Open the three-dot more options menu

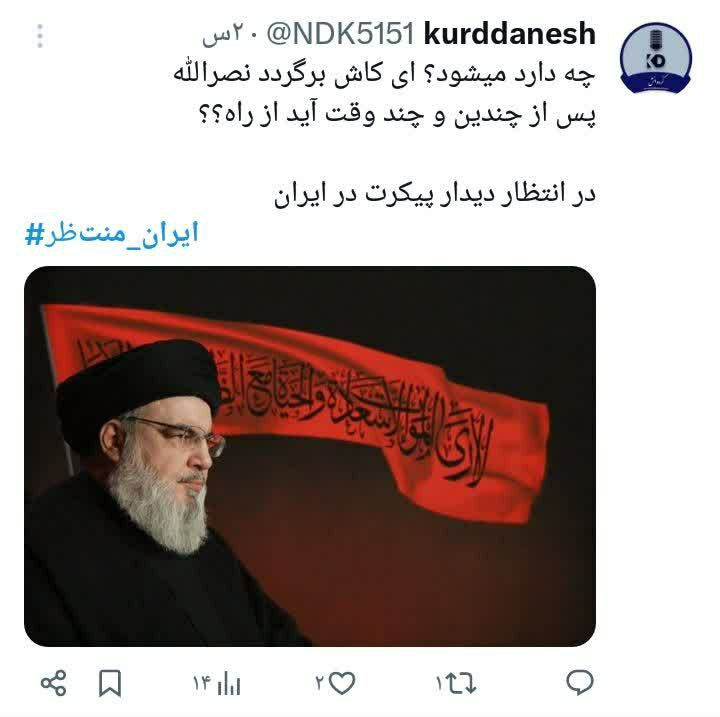click(40, 36)
